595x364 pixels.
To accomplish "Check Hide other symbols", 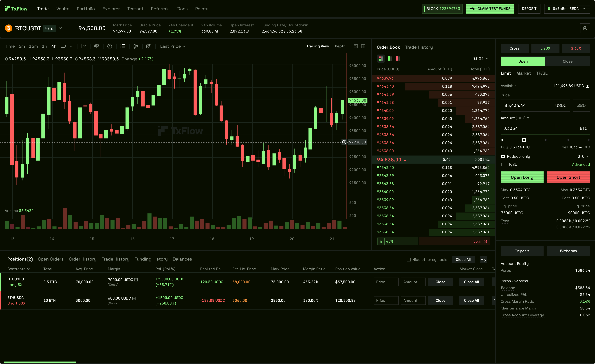I will pos(409,259).
